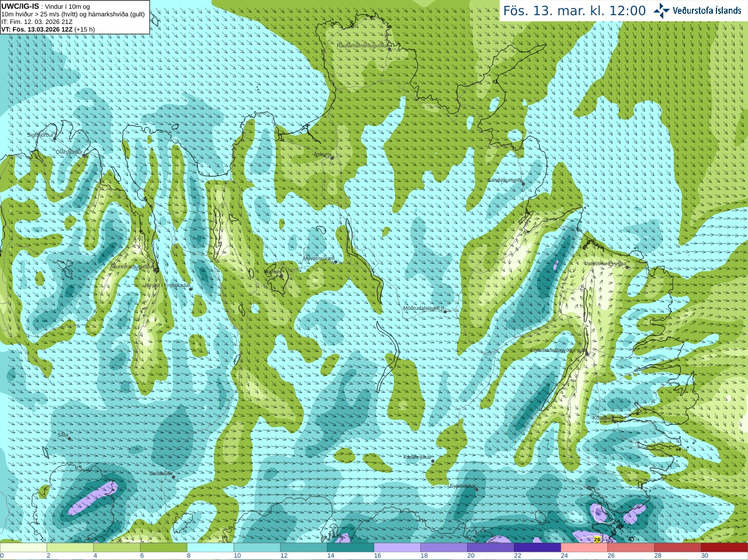
Task: Select the Sandvíkurheiði station label
Action: [505, 180]
